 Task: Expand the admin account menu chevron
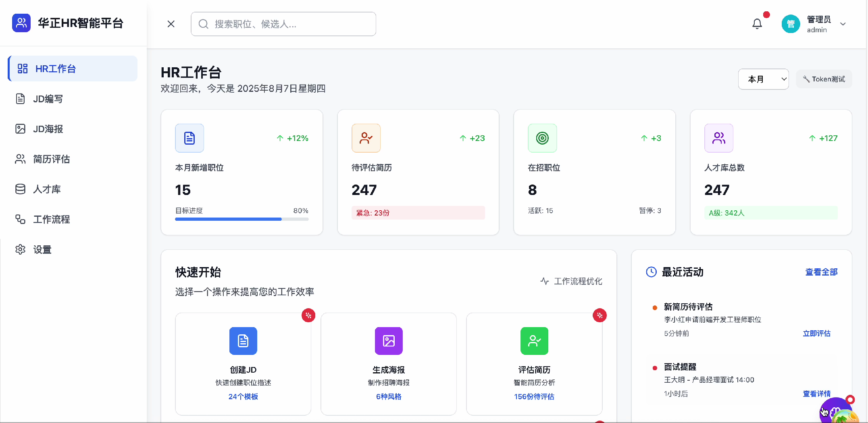click(x=843, y=24)
